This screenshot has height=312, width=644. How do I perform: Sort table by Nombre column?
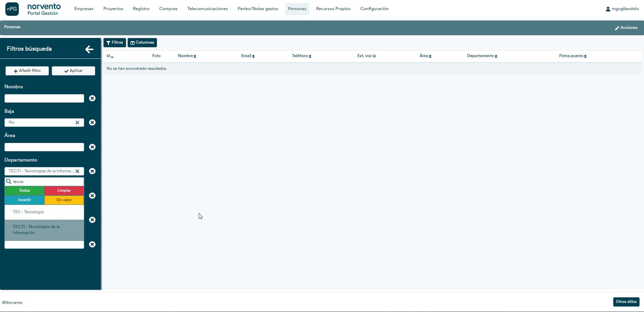[187, 56]
